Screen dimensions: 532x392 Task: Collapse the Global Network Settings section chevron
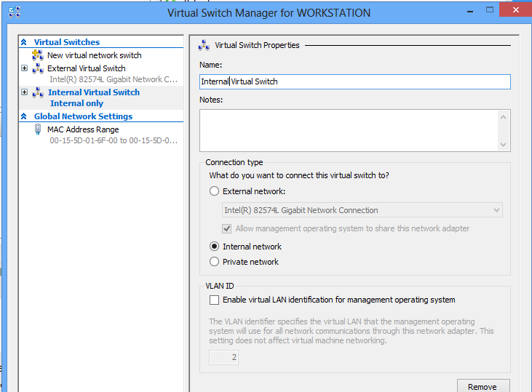tap(24, 116)
